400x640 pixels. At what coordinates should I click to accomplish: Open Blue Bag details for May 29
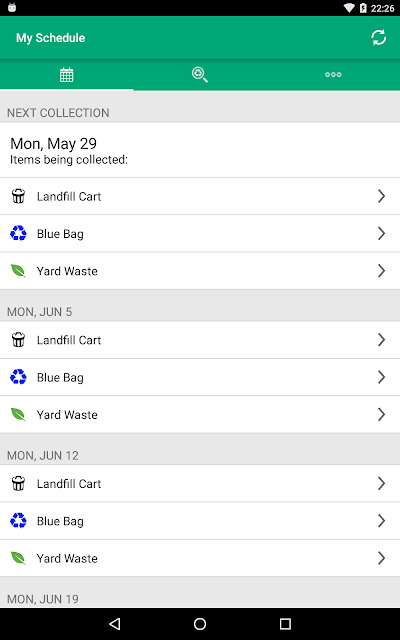tap(200, 233)
